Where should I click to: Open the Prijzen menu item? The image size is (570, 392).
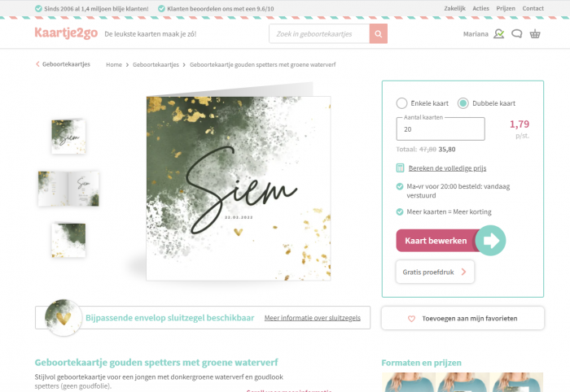(x=506, y=8)
